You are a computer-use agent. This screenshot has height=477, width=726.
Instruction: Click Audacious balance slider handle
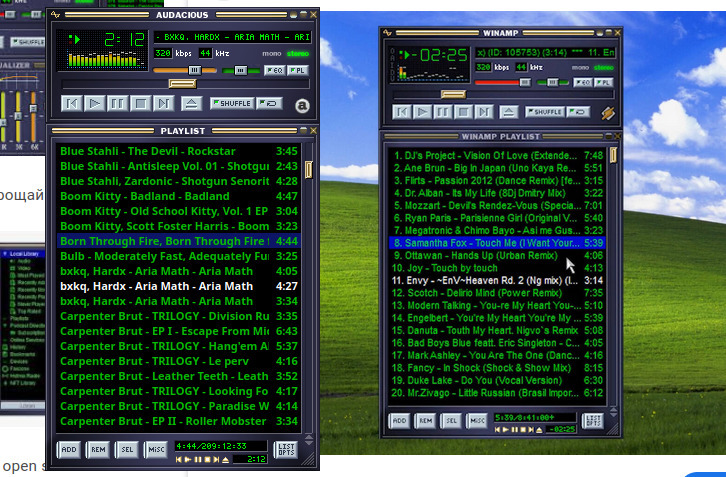coord(240,70)
